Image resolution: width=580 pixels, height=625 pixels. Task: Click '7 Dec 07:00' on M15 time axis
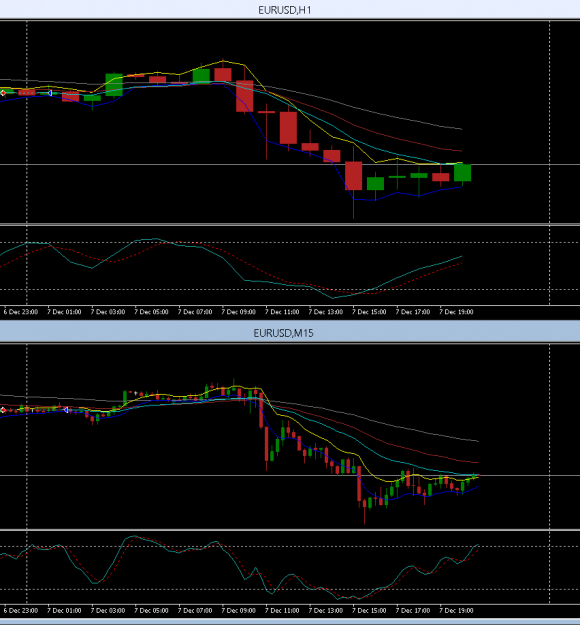[x=195, y=610]
